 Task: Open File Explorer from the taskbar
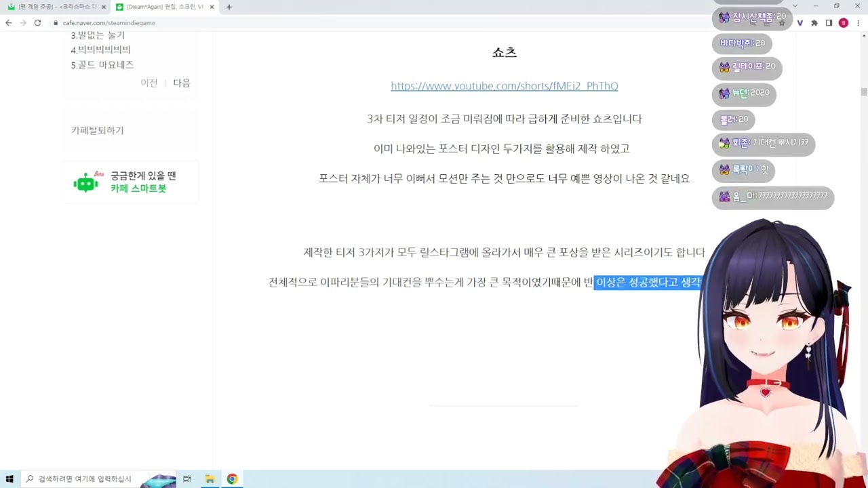click(x=210, y=479)
